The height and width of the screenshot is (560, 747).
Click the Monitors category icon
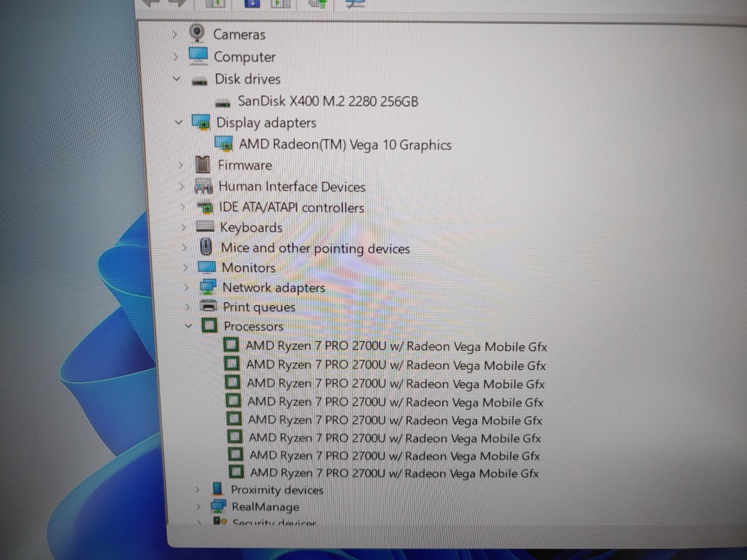[x=207, y=267]
